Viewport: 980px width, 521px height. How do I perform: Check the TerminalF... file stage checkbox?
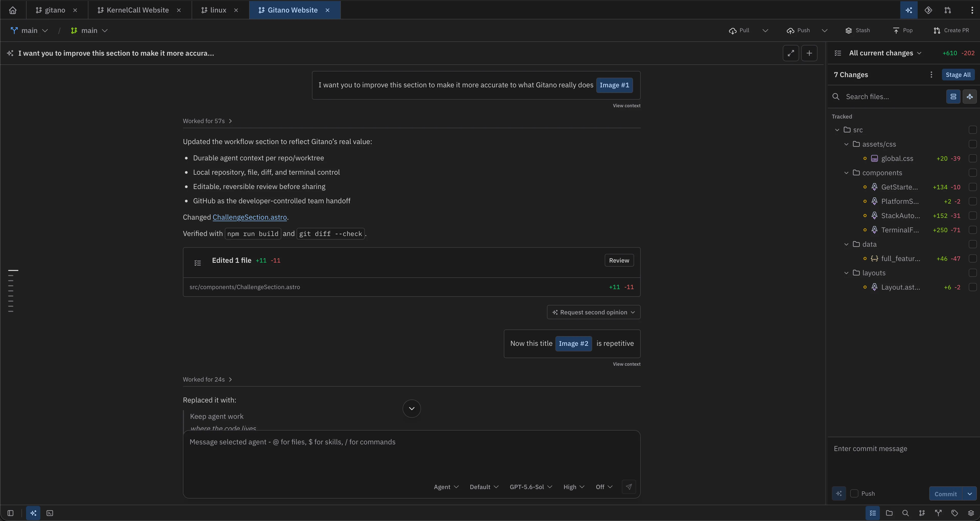972,230
